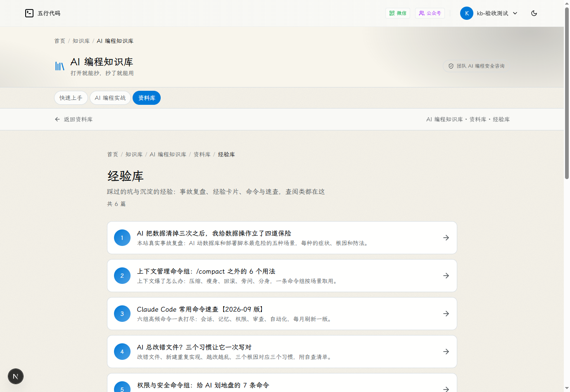Click the number 4 badge for AI 总改错文件
Screen dimensions: 570x392
tap(122, 352)
